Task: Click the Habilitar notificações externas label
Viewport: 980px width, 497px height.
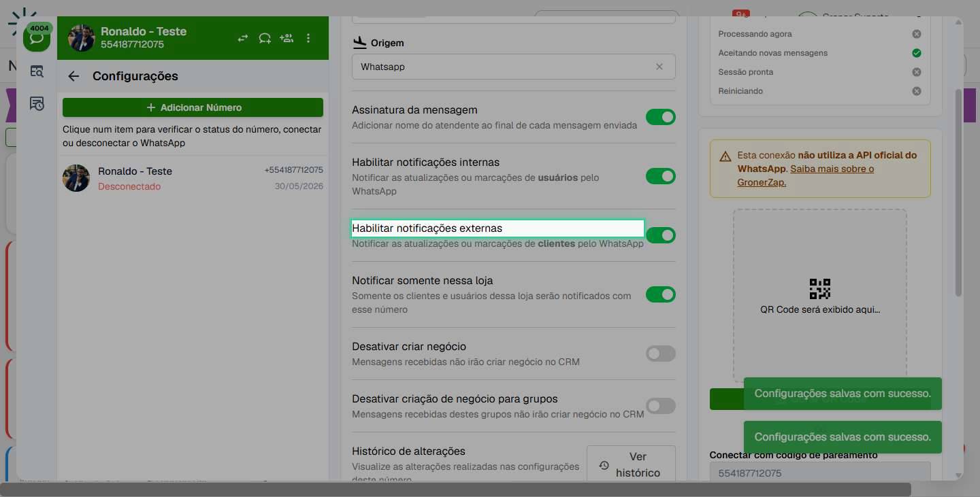Action: 427,228
